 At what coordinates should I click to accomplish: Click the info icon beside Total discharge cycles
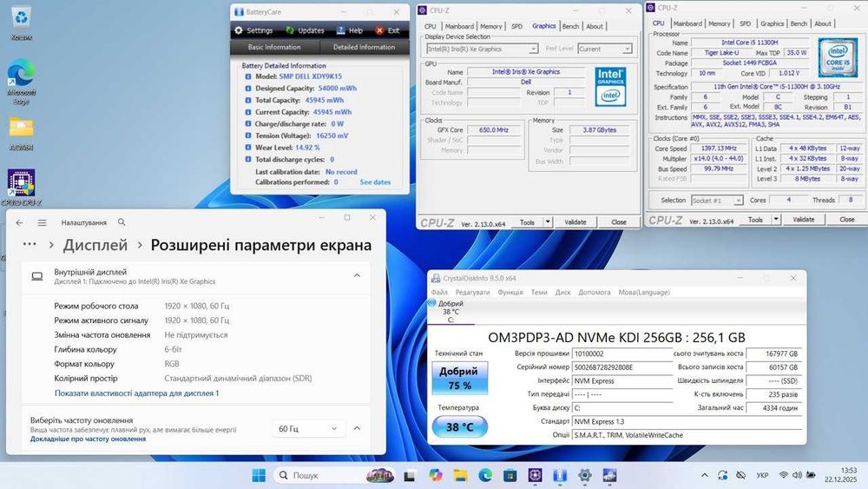pos(248,159)
